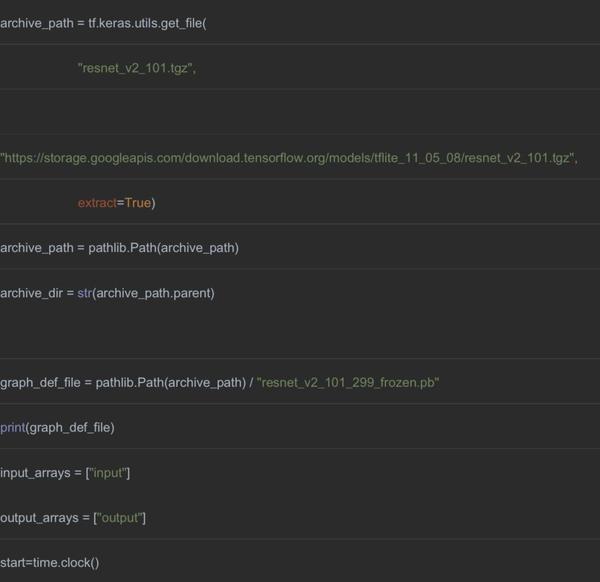Click the str builtin function call
Screen dimensions: 600x582
point(85,293)
